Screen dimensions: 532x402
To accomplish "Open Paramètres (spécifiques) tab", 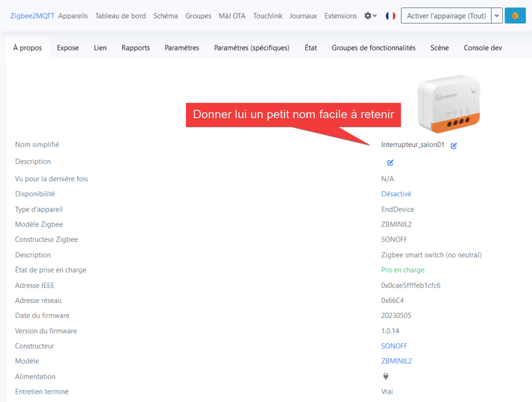I will tap(252, 48).
